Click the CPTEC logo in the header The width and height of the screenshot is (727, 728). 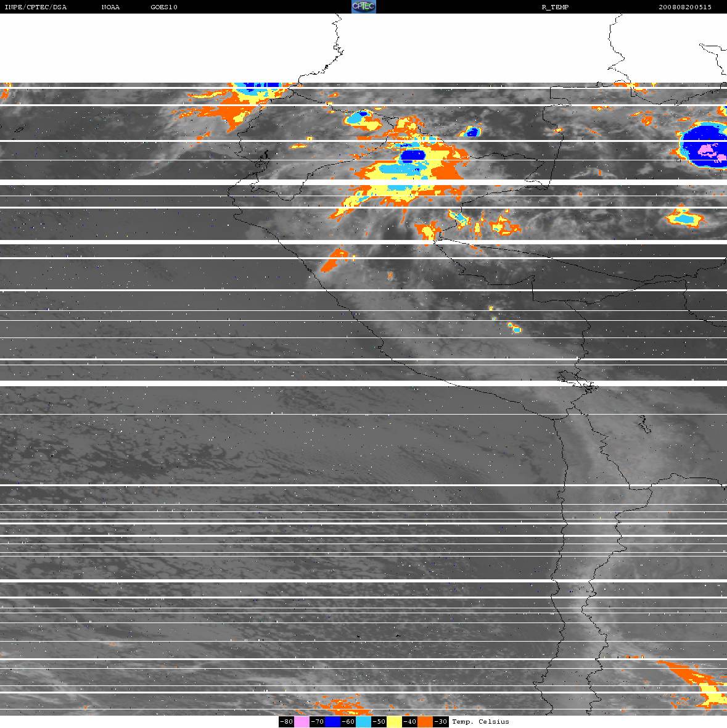(364, 7)
